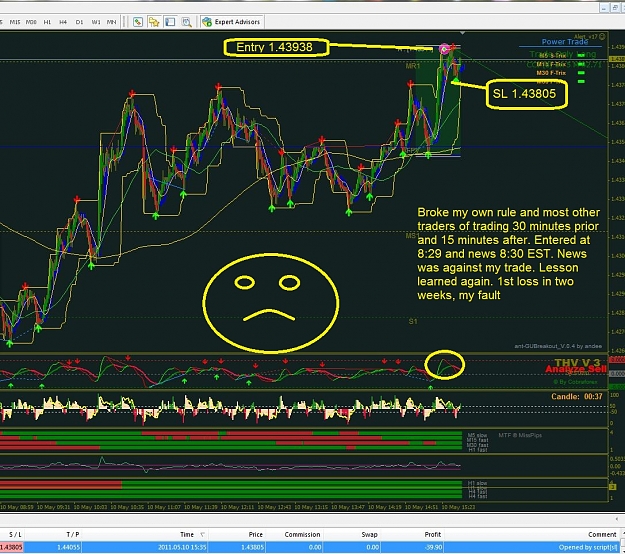Click the MR1 pivot level label
625x554 pixels.
(413, 66)
